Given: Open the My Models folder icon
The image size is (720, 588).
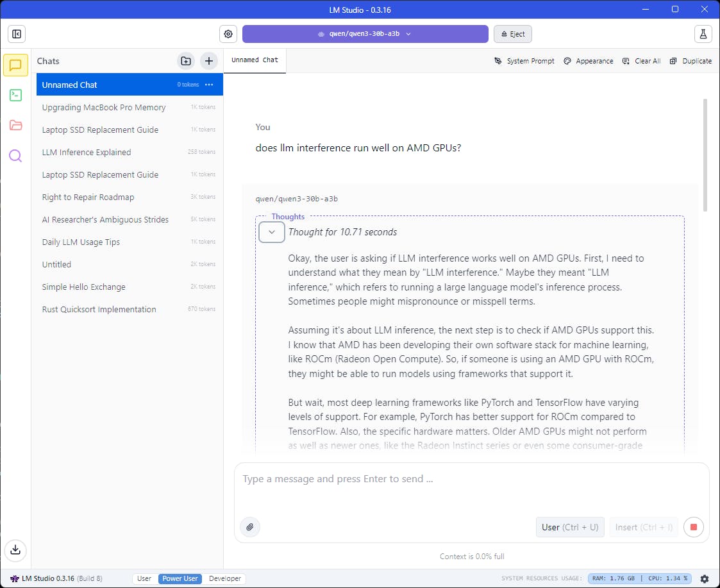Looking at the screenshot, I should pos(15,125).
